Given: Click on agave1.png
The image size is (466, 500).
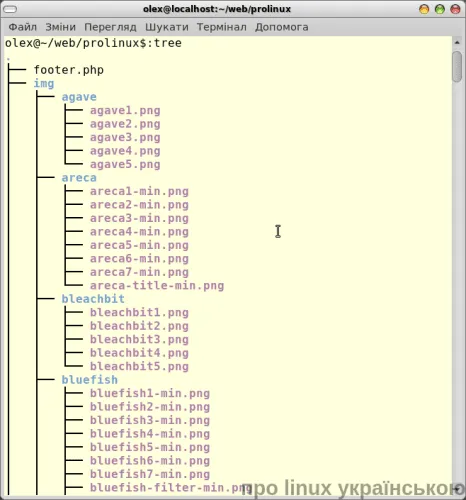Looking at the screenshot, I should click(x=125, y=111).
